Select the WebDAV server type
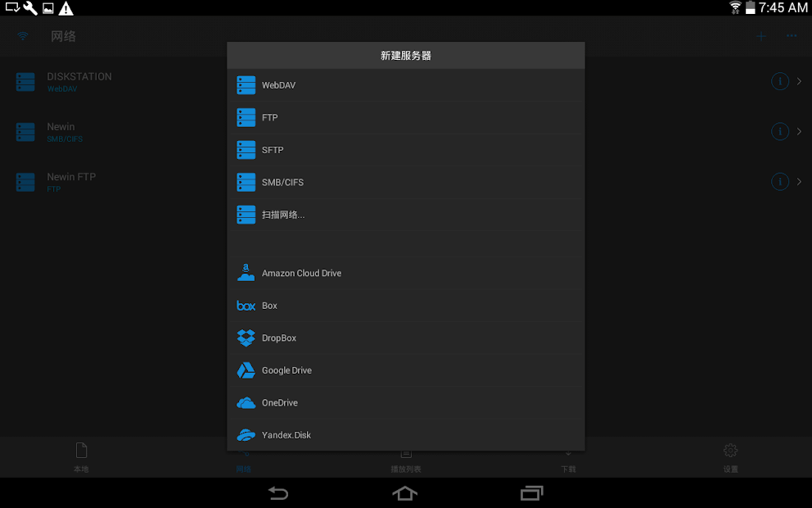The image size is (812, 508). [x=405, y=85]
